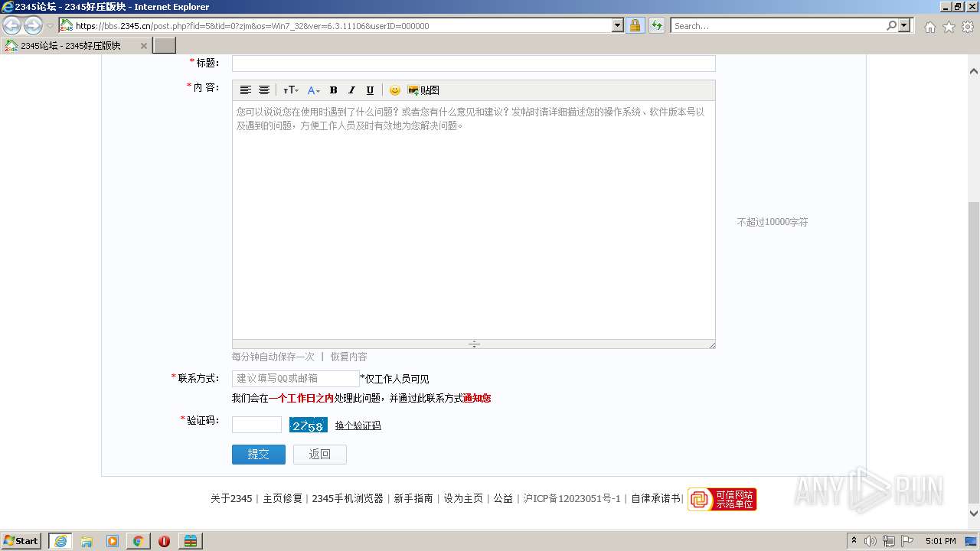
Task: Restore content via 恢复内容 link
Action: click(x=348, y=357)
